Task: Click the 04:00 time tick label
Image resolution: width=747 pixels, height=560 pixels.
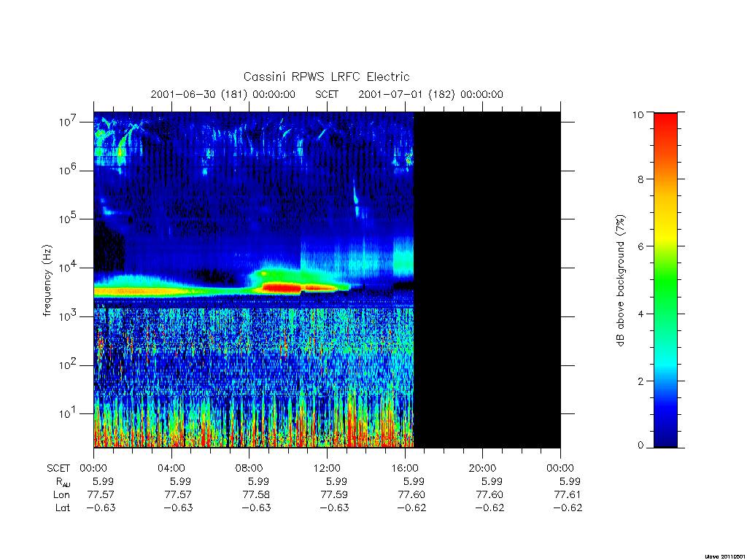Action: point(171,468)
